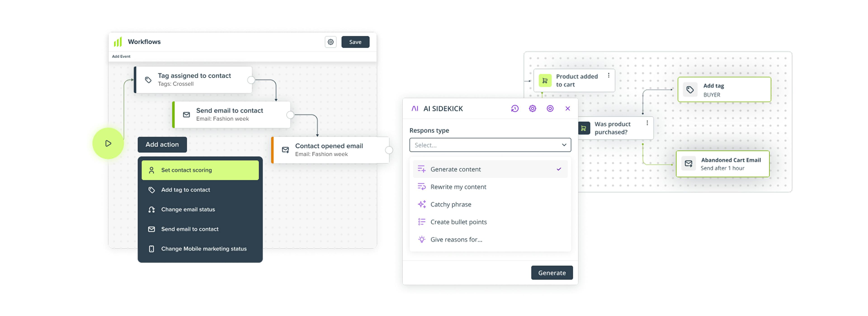868x316 pixels.
Task: Click the Add Event link
Action: pyautogui.click(x=121, y=56)
